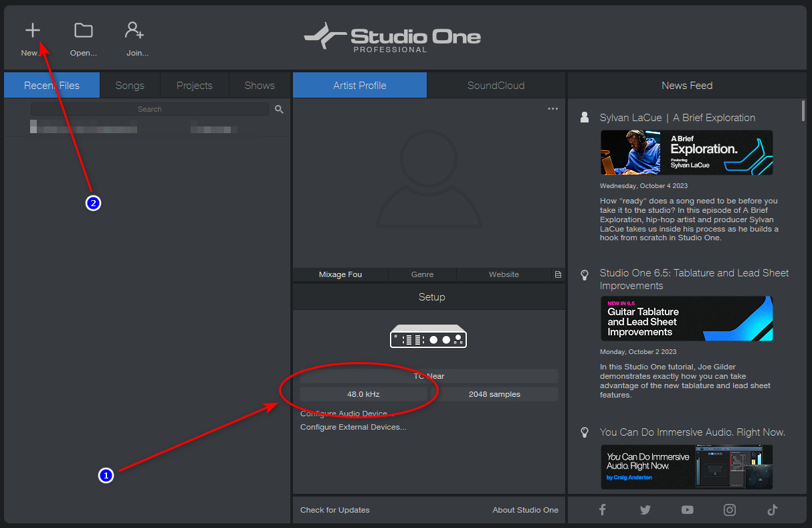812x528 pixels.
Task: Open 'Studio One 6.5: Tablature' headline
Action: (x=694, y=279)
